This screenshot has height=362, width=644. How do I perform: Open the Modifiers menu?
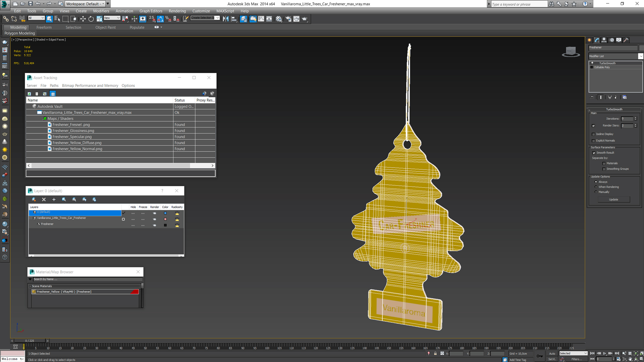pos(101,11)
